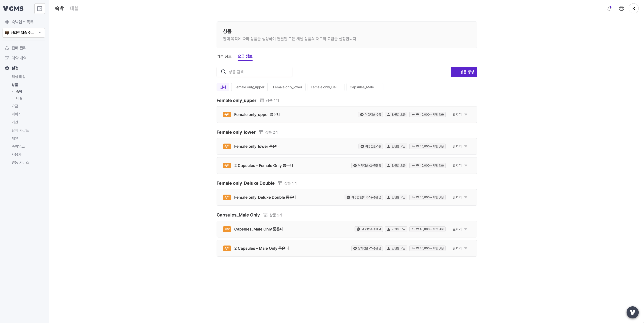Open 사용자 settings in sidebar
This screenshot has width=644, height=323.
coord(17,155)
